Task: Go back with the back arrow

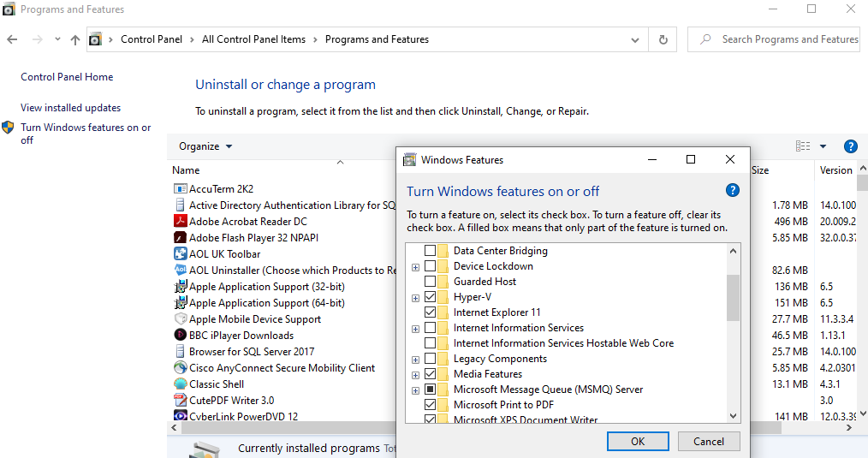Action: click(12, 39)
